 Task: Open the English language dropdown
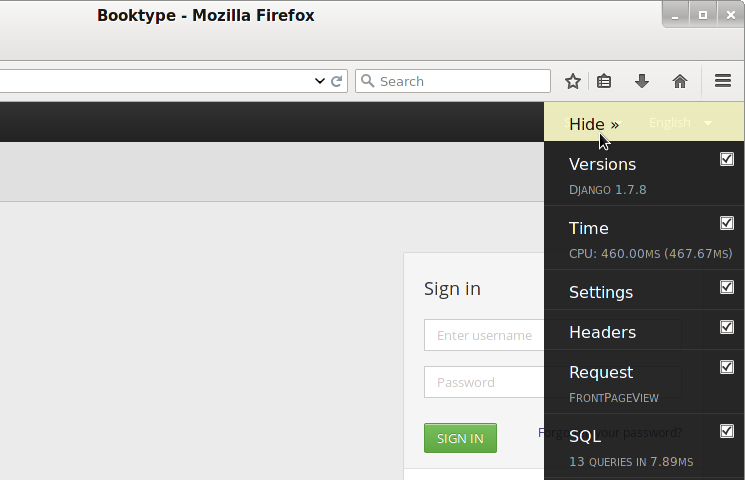pos(680,123)
